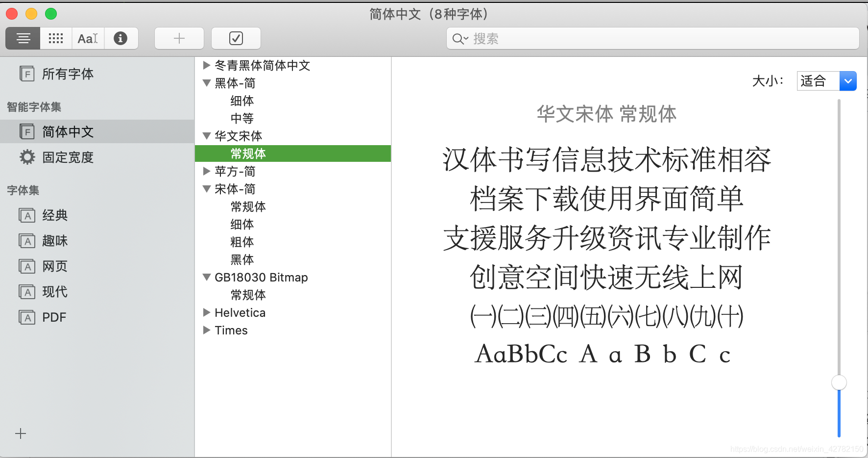Show font information with the i button

[x=121, y=38]
